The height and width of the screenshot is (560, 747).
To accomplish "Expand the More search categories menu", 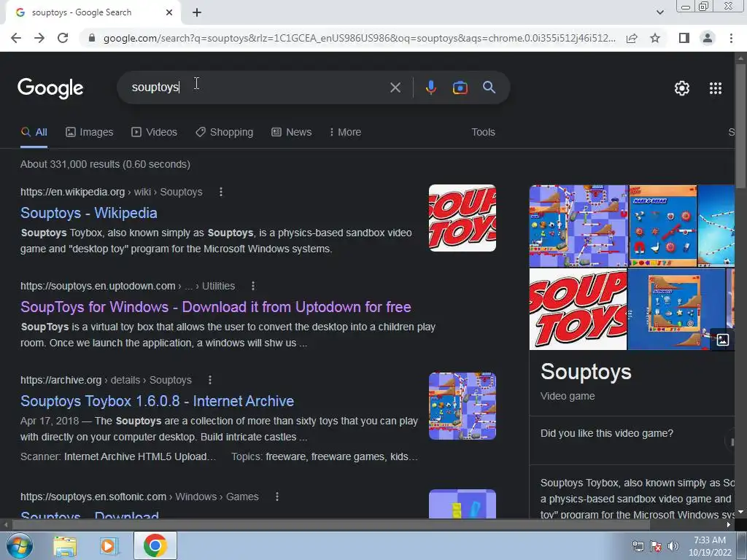I will click(x=345, y=133).
